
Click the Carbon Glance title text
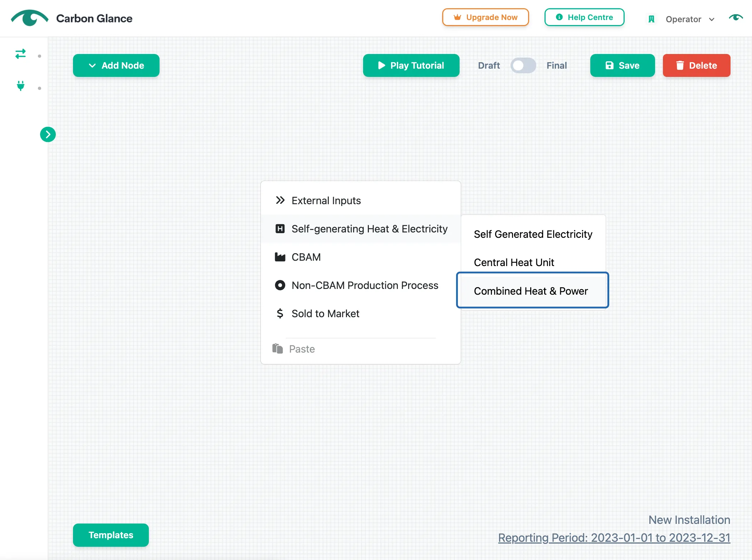(94, 18)
